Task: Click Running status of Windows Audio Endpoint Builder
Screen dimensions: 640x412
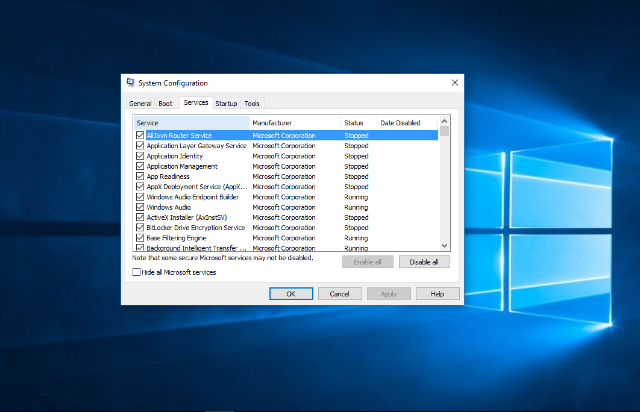Action: (x=356, y=197)
